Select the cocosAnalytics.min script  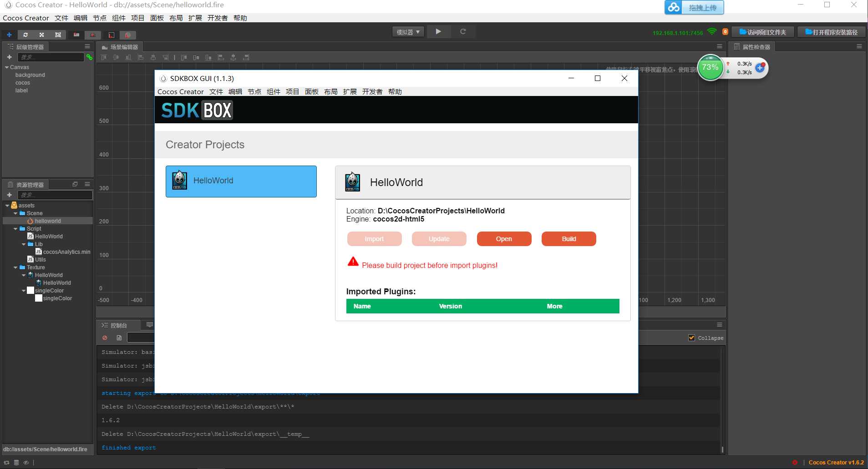click(x=62, y=252)
